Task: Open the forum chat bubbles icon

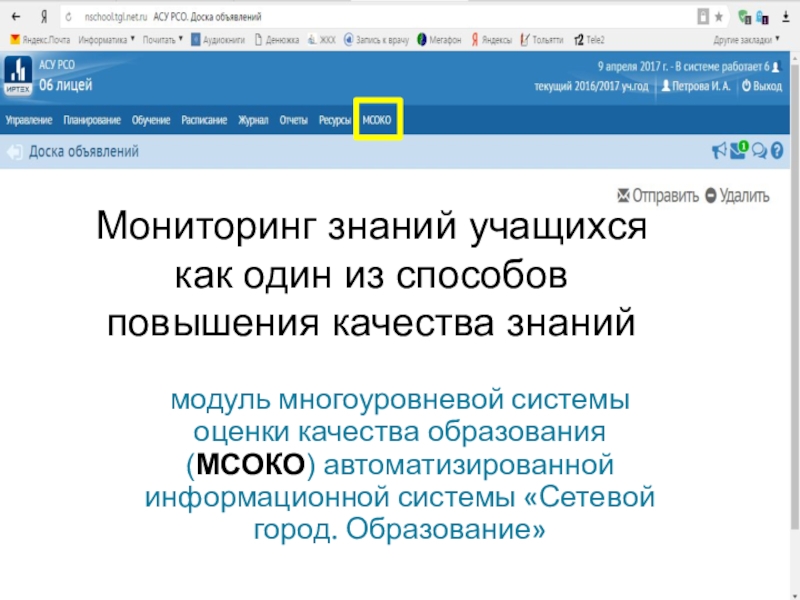Action: [x=759, y=151]
